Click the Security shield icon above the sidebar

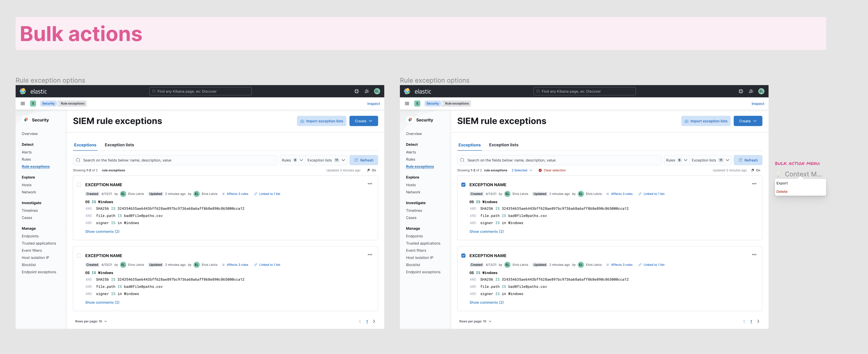[26, 120]
